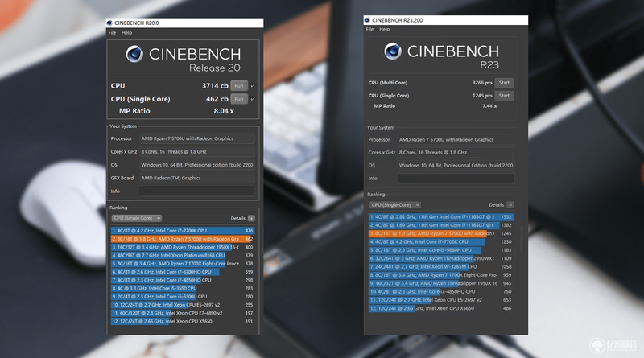Toggle the CPU test checkmark in R20
Viewport: 644px width, 358px height.
pos(253,85)
